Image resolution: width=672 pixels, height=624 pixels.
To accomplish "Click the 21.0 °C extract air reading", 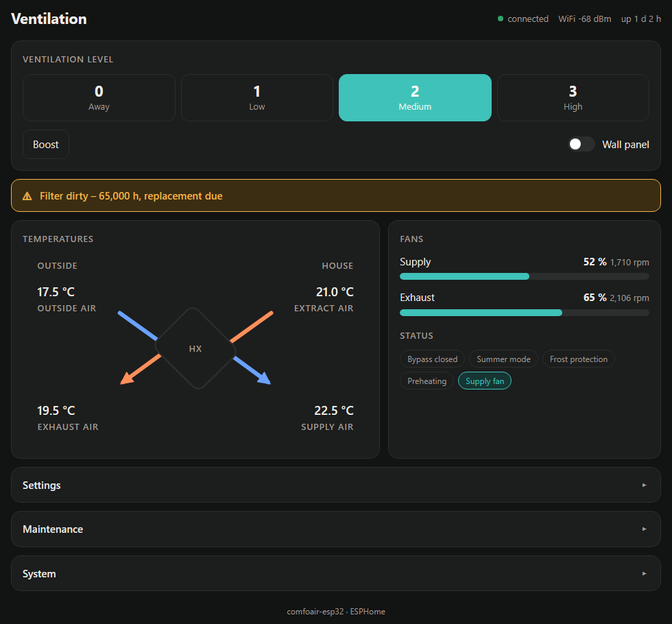I will point(335,292).
